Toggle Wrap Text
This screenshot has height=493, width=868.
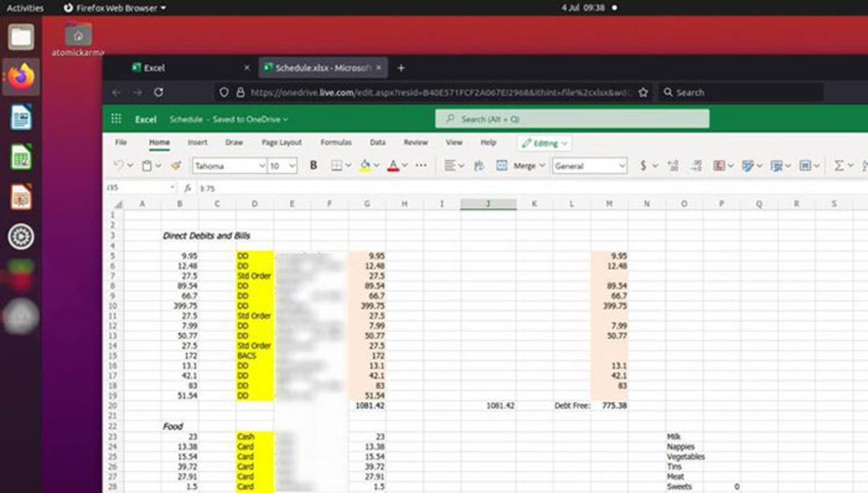[479, 165]
